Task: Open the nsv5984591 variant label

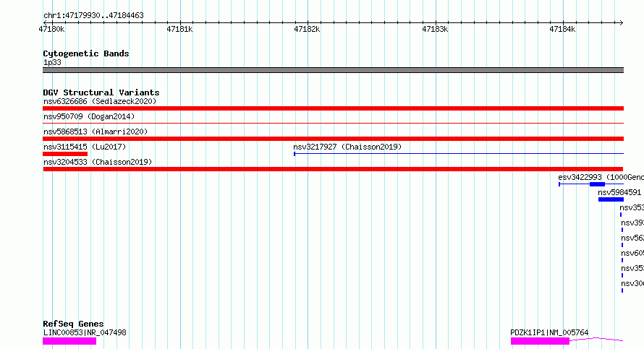Action: tap(619, 192)
